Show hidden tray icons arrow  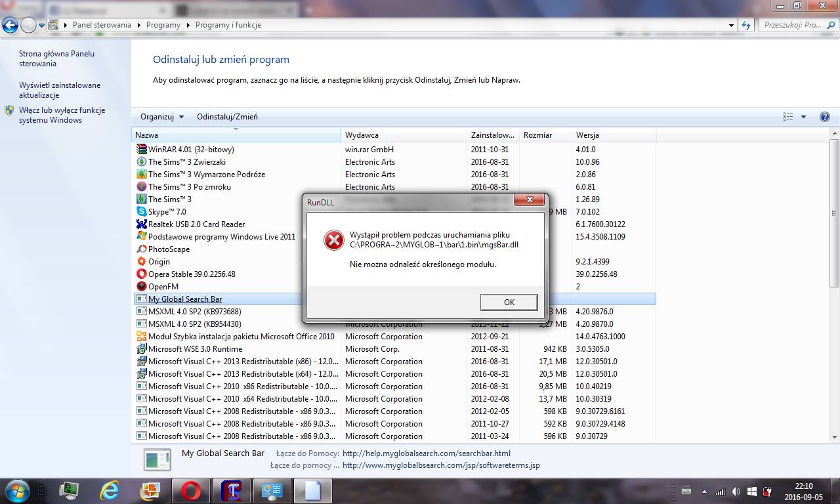point(705,491)
